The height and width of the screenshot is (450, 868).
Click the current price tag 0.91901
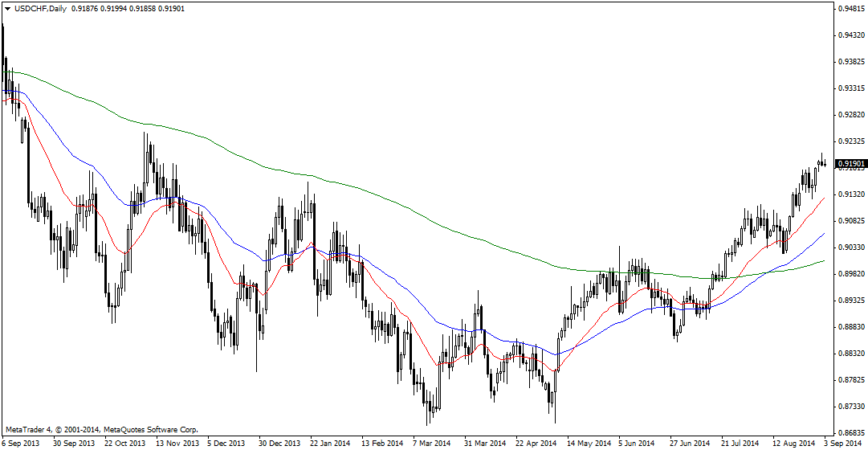click(850, 164)
